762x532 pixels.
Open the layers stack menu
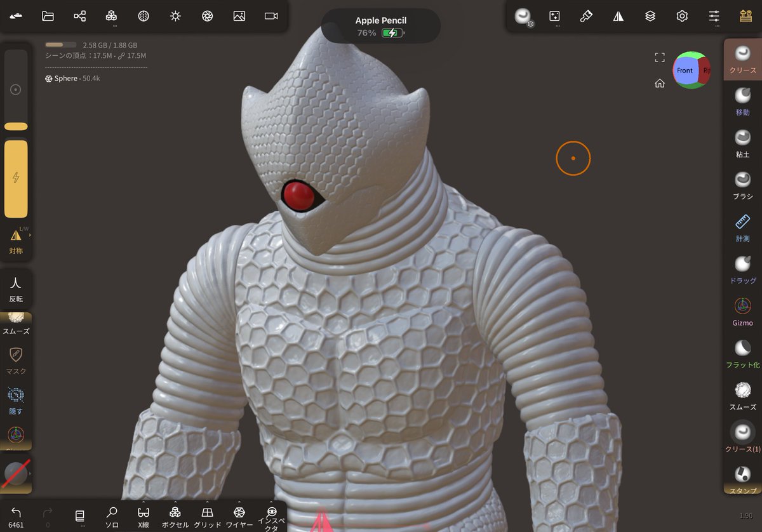click(650, 17)
